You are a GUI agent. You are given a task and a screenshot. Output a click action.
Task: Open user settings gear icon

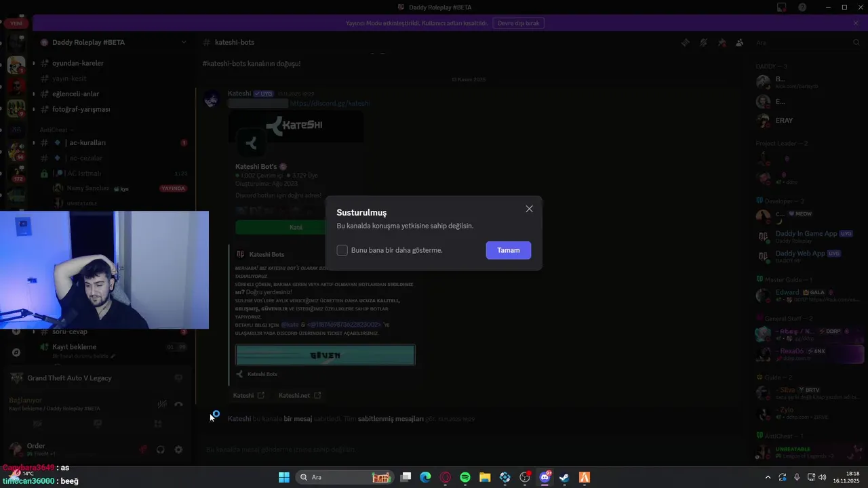[178, 449]
